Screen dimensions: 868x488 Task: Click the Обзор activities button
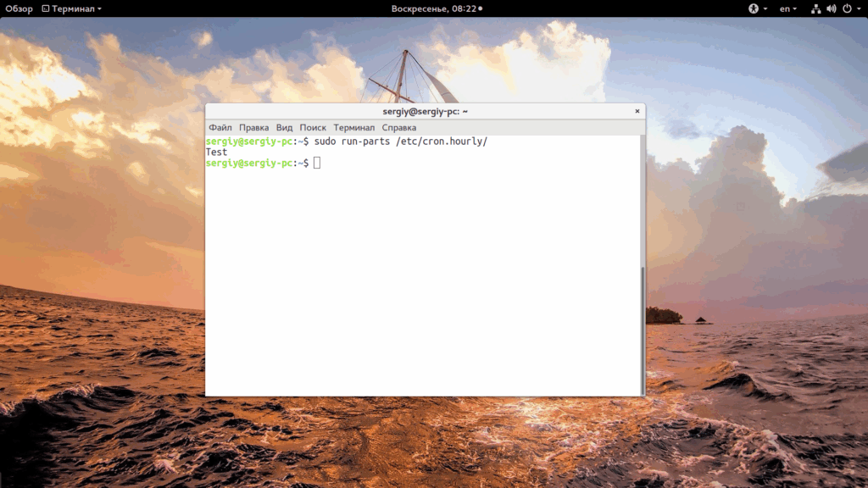[x=19, y=8]
